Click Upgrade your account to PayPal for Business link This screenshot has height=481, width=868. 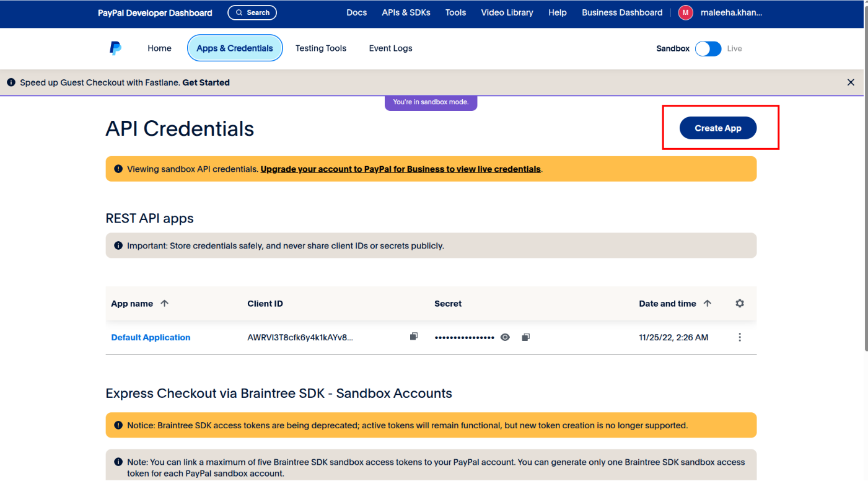401,169
